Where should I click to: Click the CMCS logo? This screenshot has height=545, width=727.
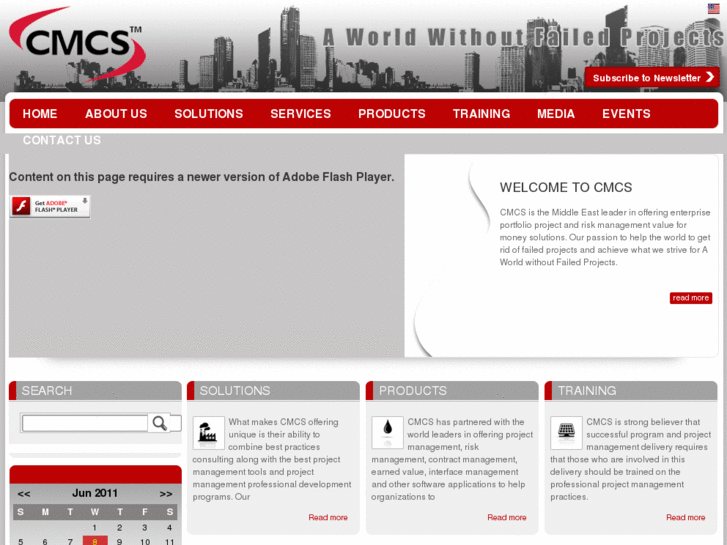tap(77, 43)
